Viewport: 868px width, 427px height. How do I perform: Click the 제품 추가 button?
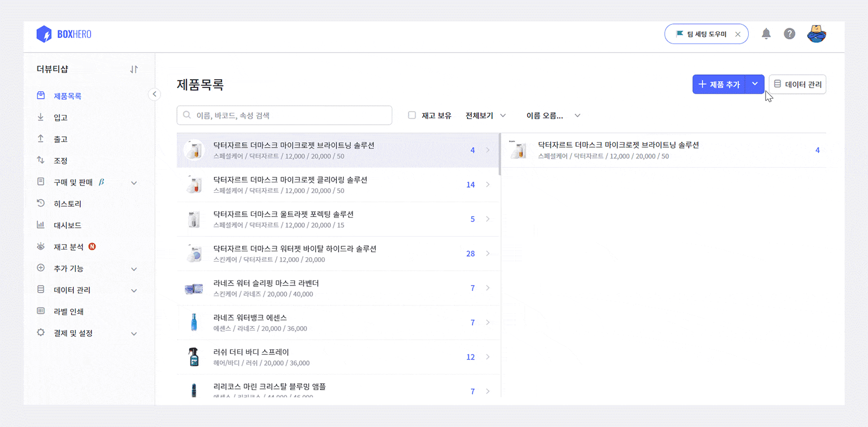[x=719, y=85]
